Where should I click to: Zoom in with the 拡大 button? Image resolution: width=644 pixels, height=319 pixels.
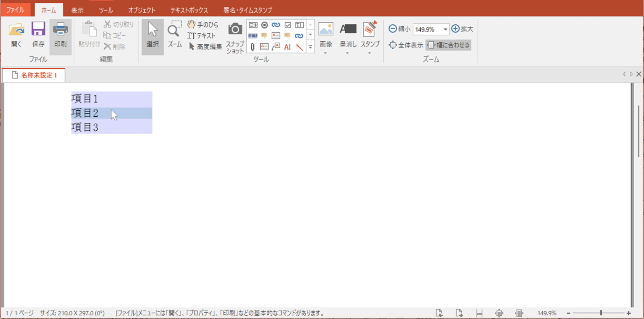(x=462, y=29)
